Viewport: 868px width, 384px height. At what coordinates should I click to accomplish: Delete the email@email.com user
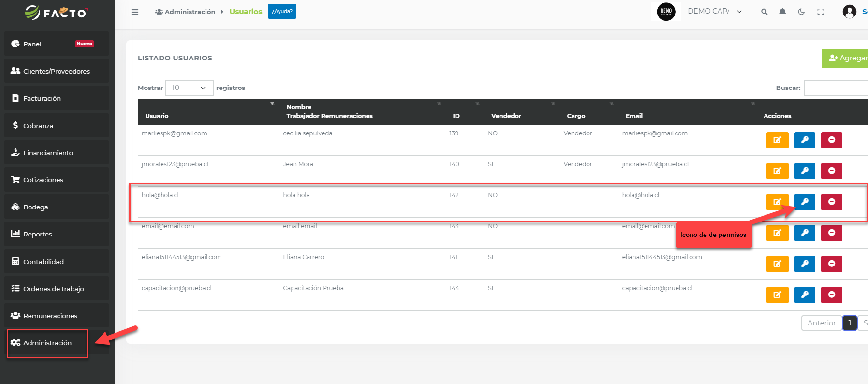(x=831, y=233)
